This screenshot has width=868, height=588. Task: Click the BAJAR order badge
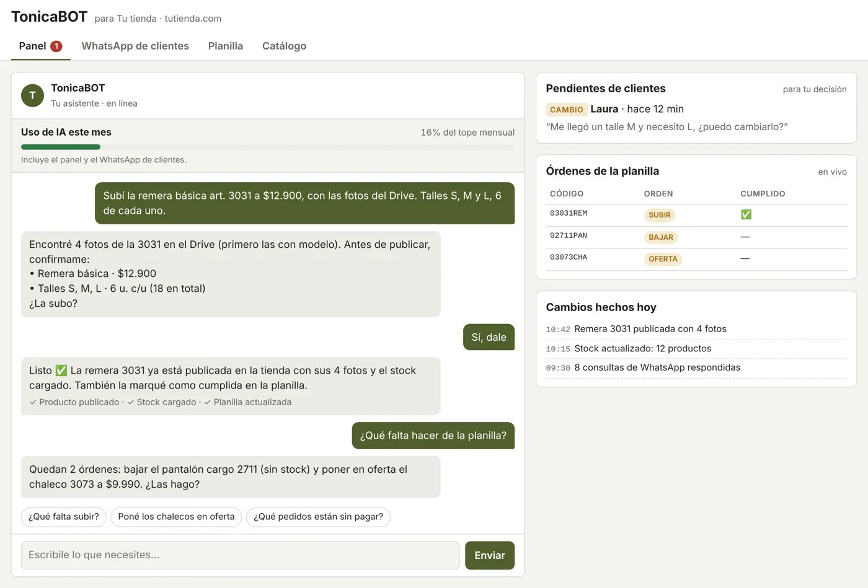point(661,237)
